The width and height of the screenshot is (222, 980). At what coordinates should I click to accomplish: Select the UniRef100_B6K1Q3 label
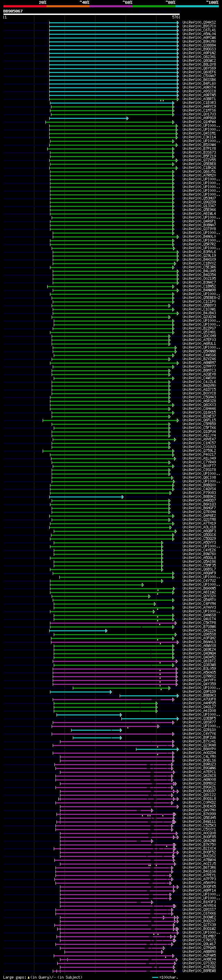pyautogui.click(x=199, y=504)
